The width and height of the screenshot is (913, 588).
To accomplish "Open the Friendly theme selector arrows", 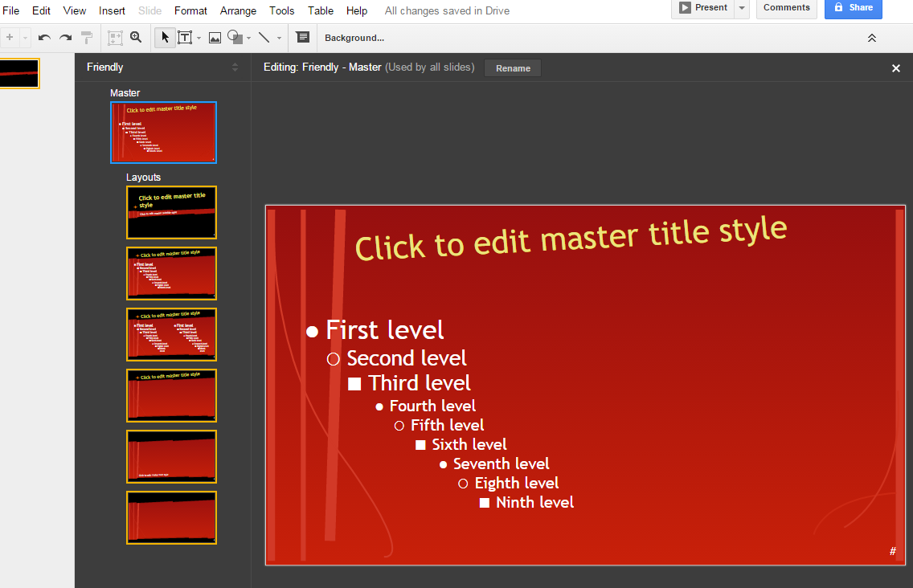I will coord(235,67).
